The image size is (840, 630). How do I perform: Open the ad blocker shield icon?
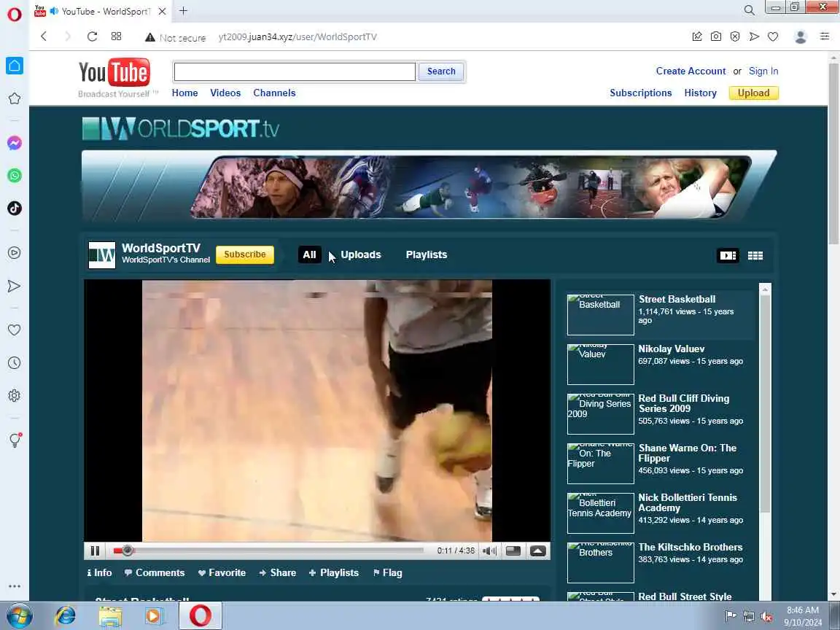[x=735, y=36]
